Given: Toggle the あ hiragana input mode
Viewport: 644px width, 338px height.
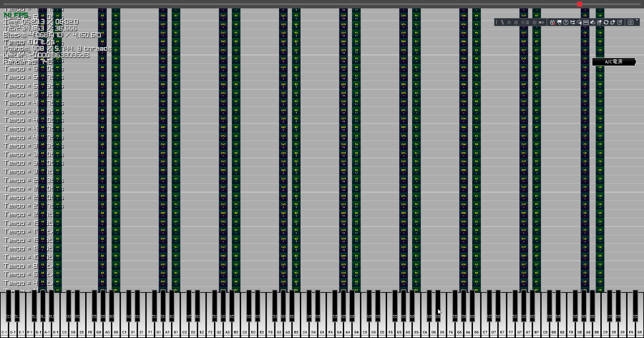Looking at the screenshot, I should (509, 22).
